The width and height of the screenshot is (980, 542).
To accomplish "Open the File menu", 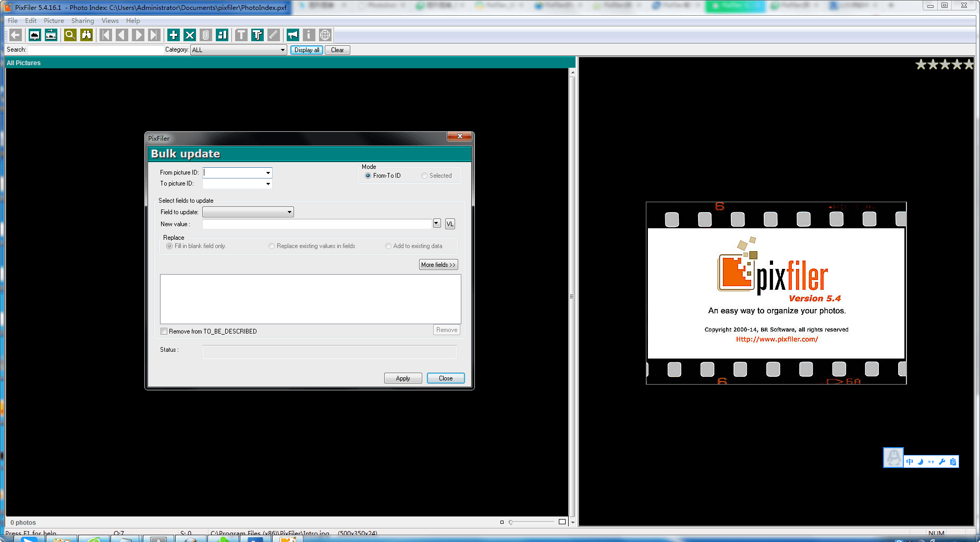I will click(13, 21).
